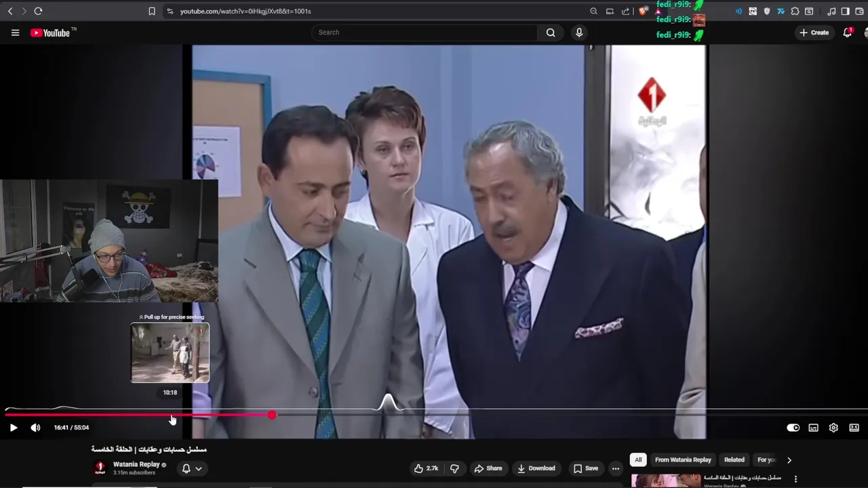The width and height of the screenshot is (868, 488).
Task: Open YouTube notifications bell
Action: click(x=847, y=33)
